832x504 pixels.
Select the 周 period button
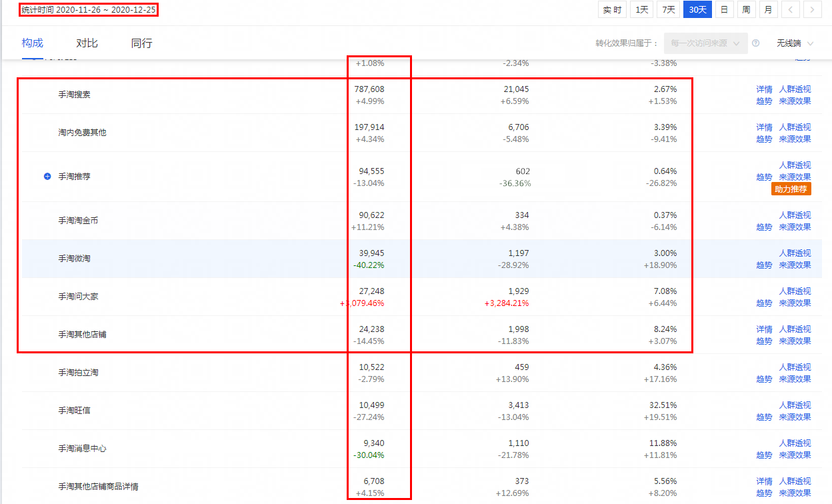point(746,9)
